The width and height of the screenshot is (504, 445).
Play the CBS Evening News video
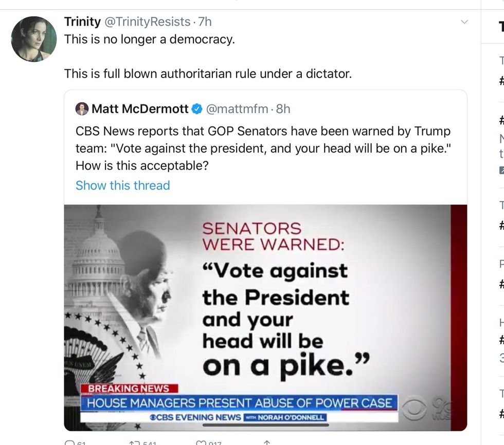[x=265, y=317]
